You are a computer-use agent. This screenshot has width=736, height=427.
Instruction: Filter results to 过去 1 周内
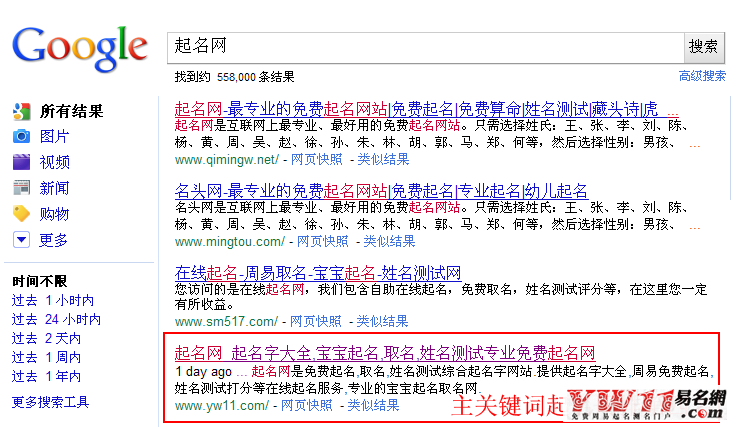pos(46,358)
